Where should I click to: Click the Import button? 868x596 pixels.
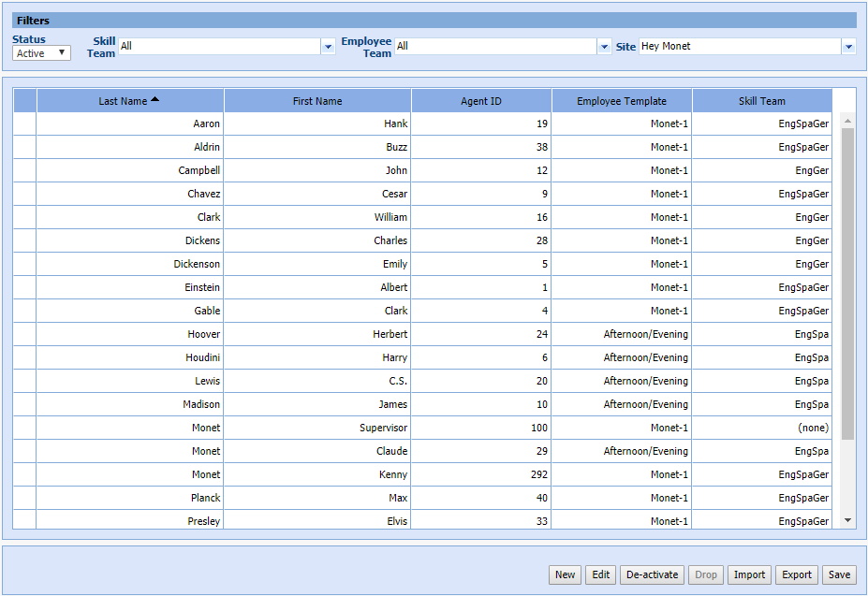[749, 574]
